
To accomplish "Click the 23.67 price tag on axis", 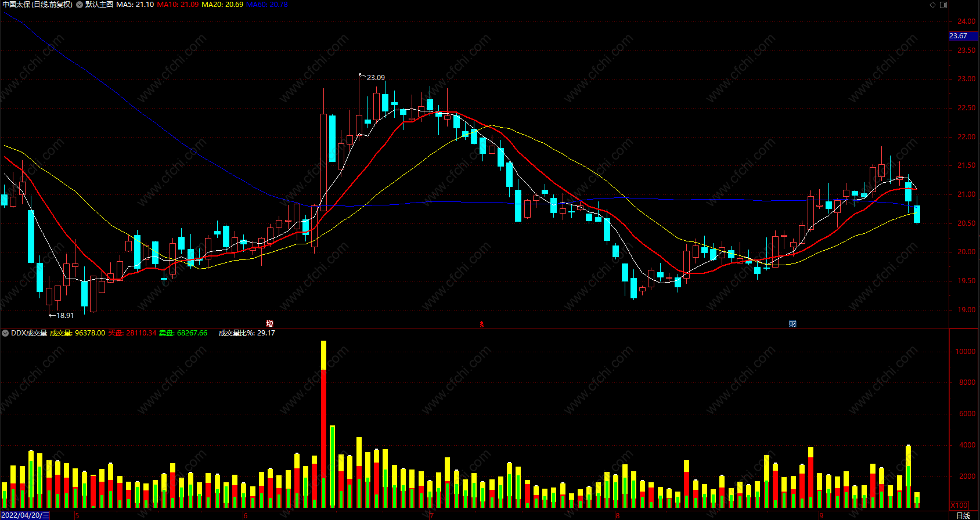I will click(963, 36).
